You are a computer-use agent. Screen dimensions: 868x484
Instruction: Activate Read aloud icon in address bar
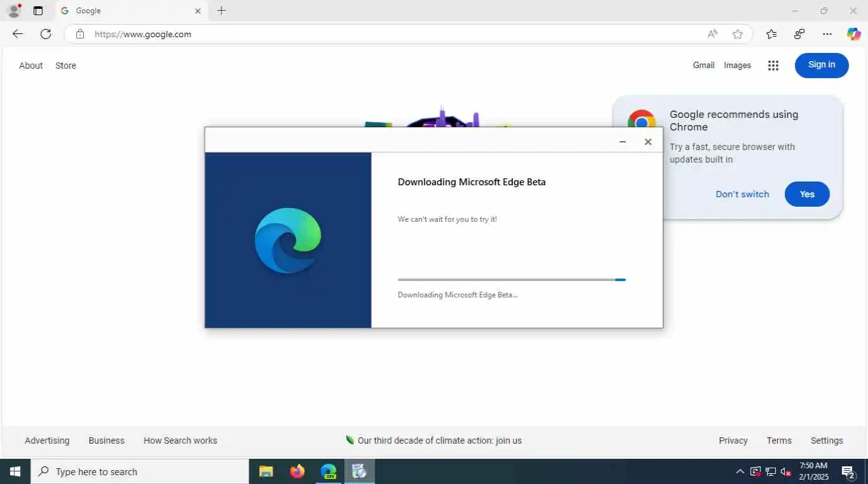point(712,34)
